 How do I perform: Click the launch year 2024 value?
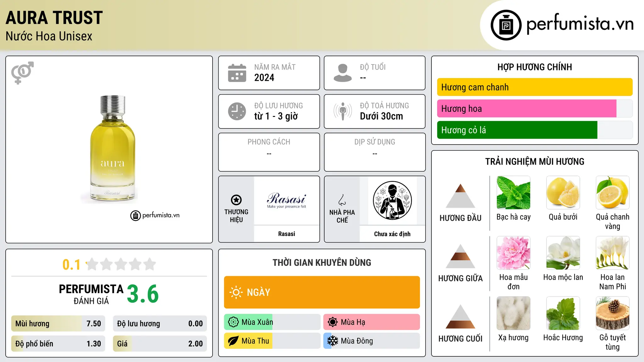point(264,78)
